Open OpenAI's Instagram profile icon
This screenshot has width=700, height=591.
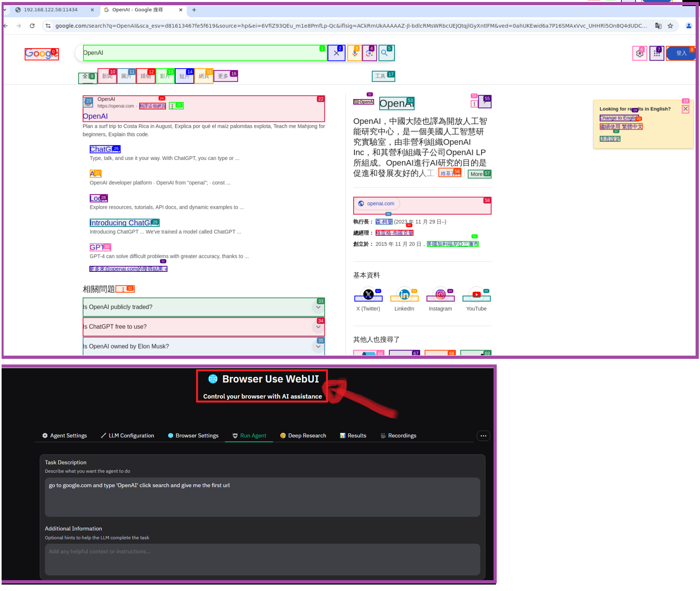coord(440,295)
